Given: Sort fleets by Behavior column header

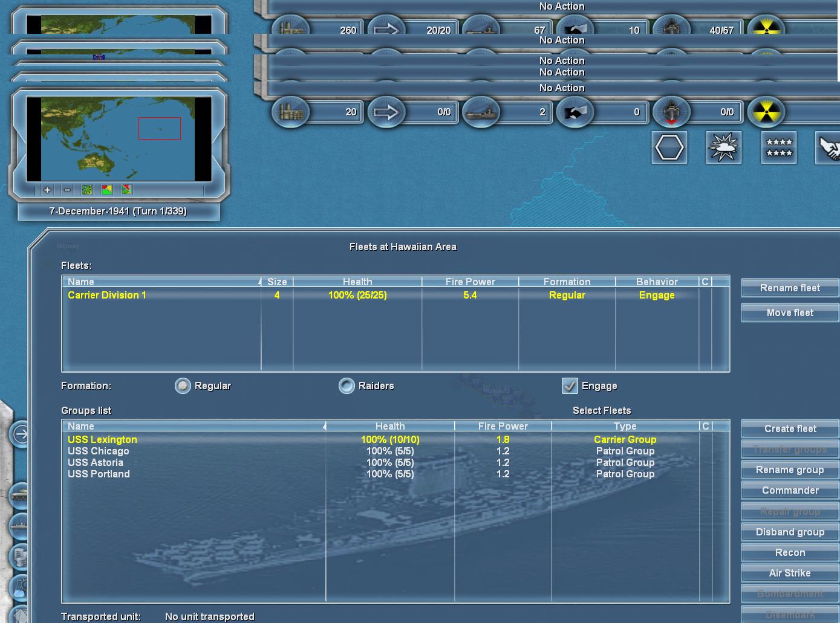Looking at the screenshot, I should click(x=657, y=282).
